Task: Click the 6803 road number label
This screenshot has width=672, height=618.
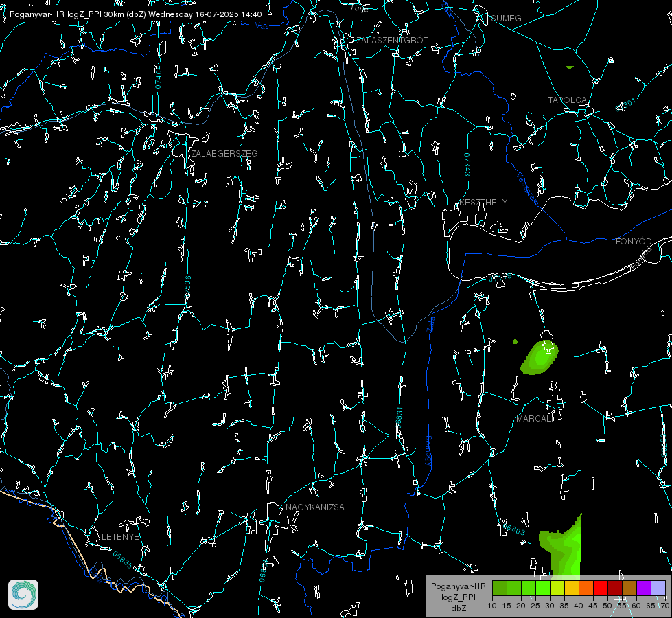Action: coord(513,529)
